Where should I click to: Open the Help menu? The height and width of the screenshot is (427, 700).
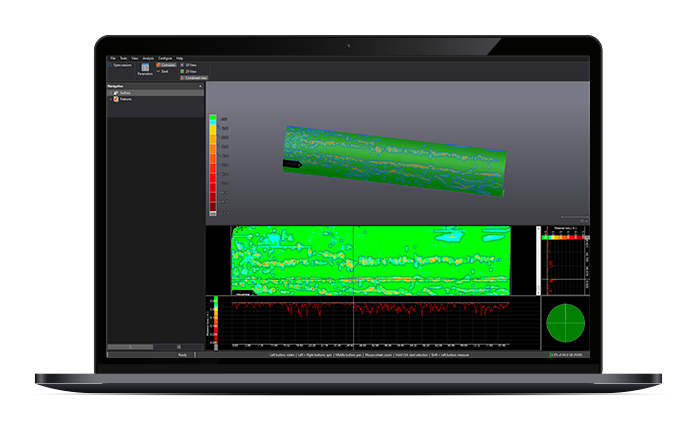[x=180, y=59]
